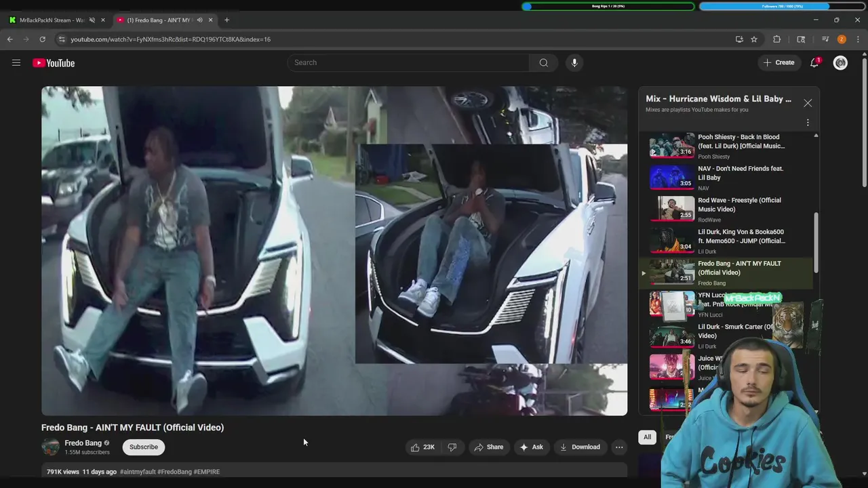Toggle audio on the Fredo Bang tab
The image size is (868, 488).
click(199, 20)
